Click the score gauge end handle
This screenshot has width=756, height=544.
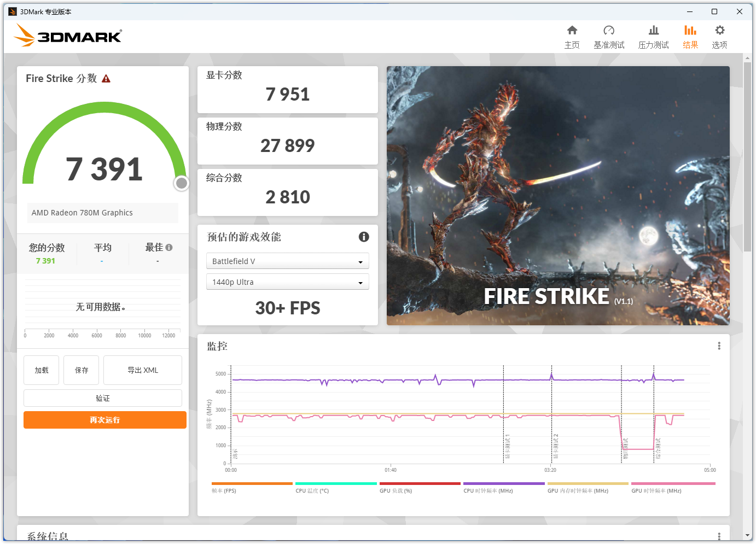tap(182, 184)
